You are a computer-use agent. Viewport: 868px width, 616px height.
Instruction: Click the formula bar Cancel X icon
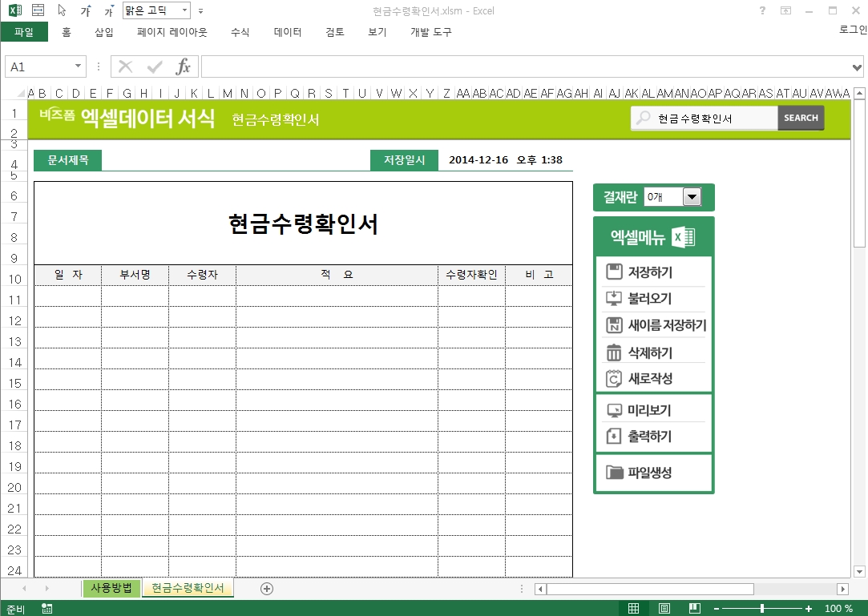pos(126,67)
